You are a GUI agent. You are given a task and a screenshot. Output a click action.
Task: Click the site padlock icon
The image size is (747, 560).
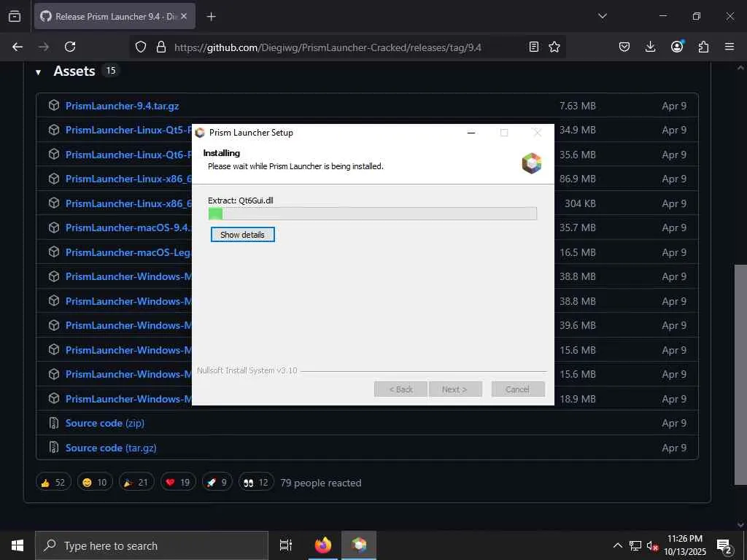(161, 47)
